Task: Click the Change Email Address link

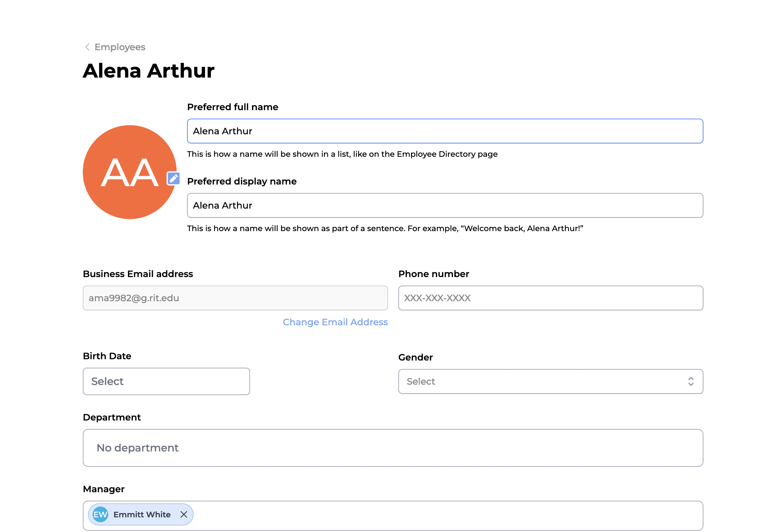Action: click(335, 322)
